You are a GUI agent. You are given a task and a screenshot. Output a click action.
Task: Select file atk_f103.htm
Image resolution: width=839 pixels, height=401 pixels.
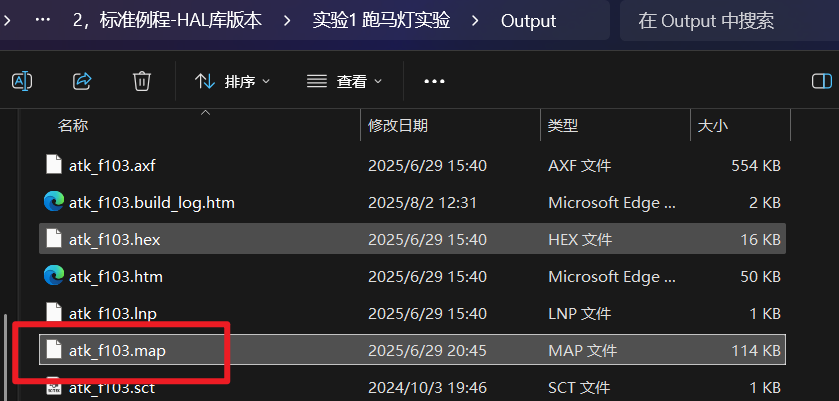[413, 276]
